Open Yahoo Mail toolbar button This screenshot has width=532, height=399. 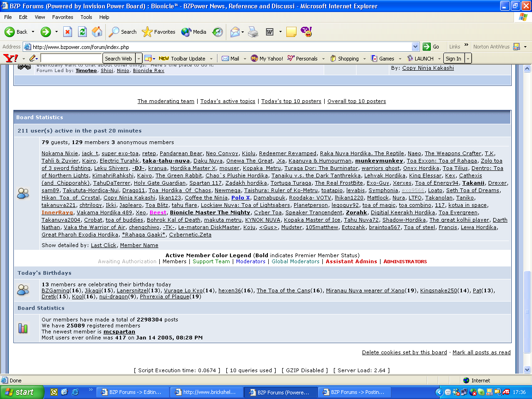tap(230, 58)
